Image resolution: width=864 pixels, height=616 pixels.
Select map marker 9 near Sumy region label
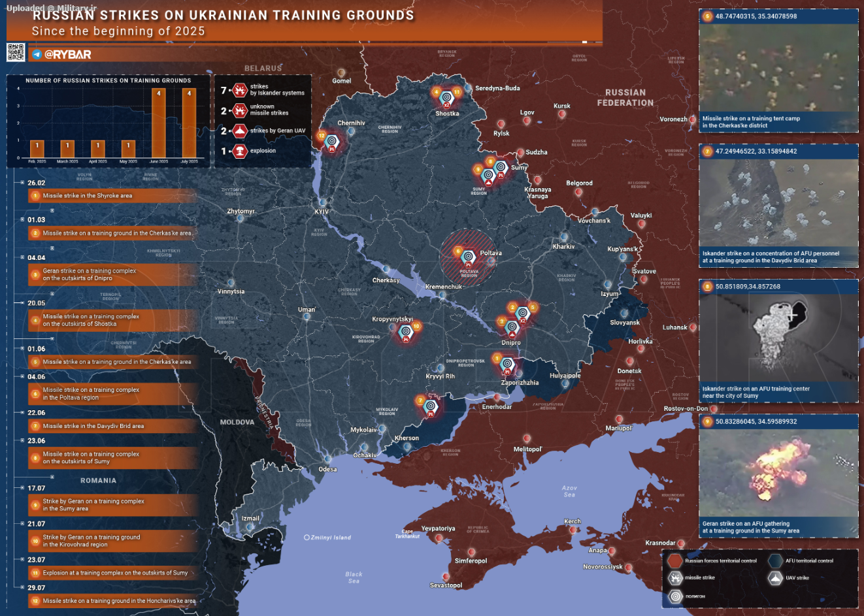478,170
